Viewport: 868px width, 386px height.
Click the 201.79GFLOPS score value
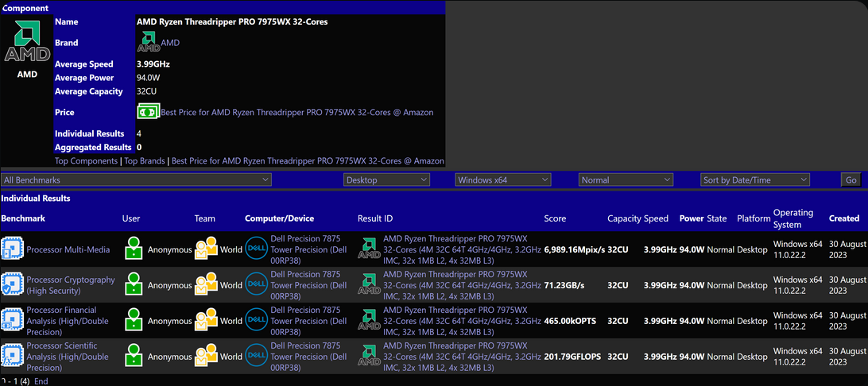[572, 356]
